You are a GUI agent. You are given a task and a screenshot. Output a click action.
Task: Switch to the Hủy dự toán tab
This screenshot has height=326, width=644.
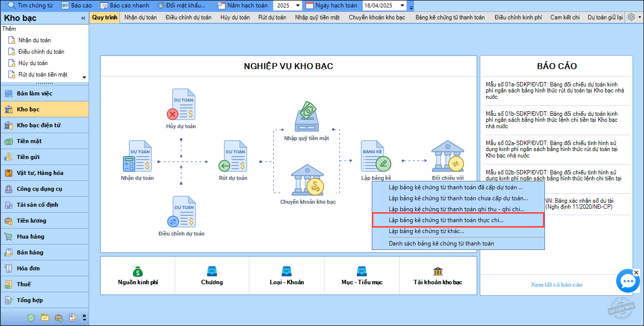tap(235, 17)
